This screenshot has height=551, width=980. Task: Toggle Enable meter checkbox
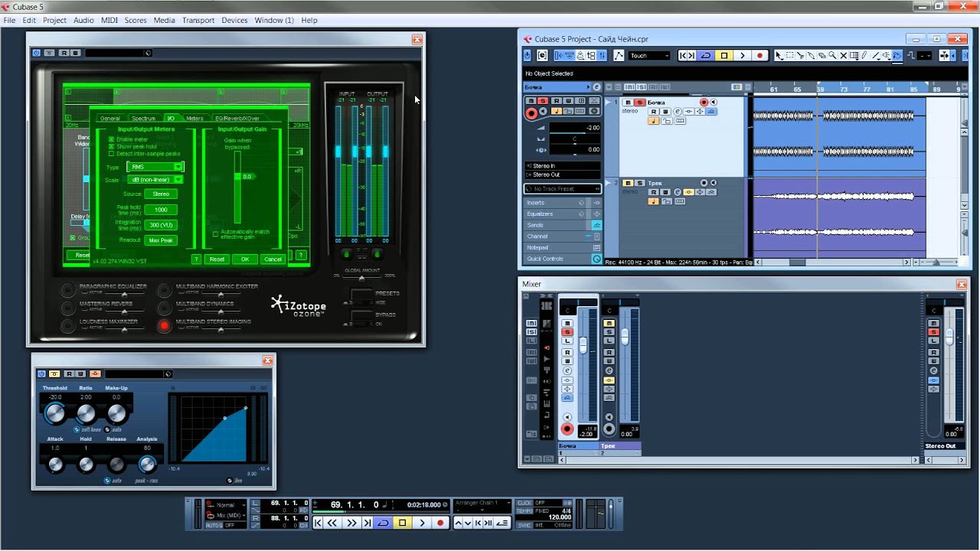point(112,139)
